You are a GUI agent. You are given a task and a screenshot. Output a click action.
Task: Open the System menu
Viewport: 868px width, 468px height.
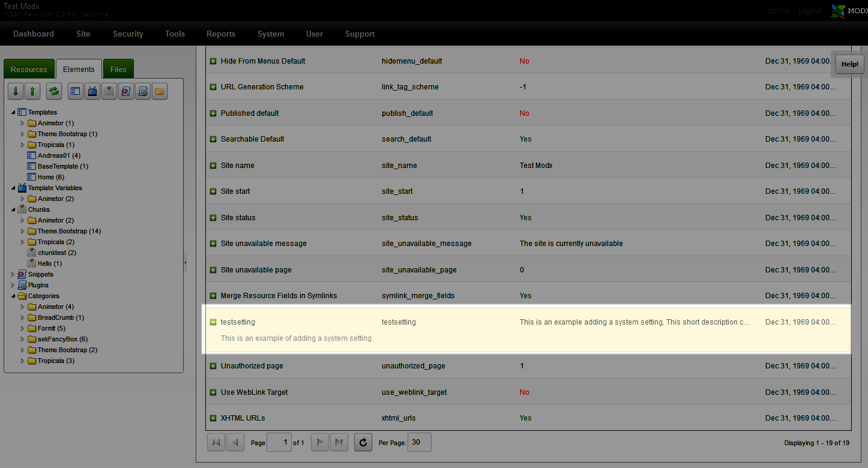271,34
